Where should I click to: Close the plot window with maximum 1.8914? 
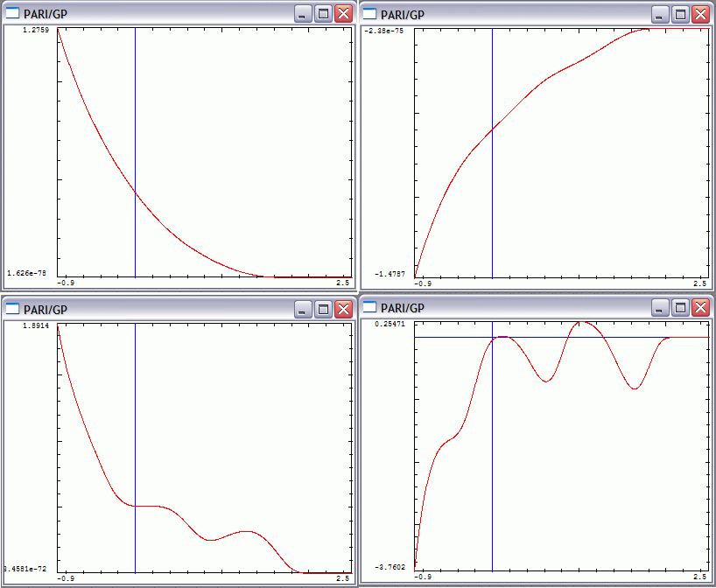tap(343, 309)
